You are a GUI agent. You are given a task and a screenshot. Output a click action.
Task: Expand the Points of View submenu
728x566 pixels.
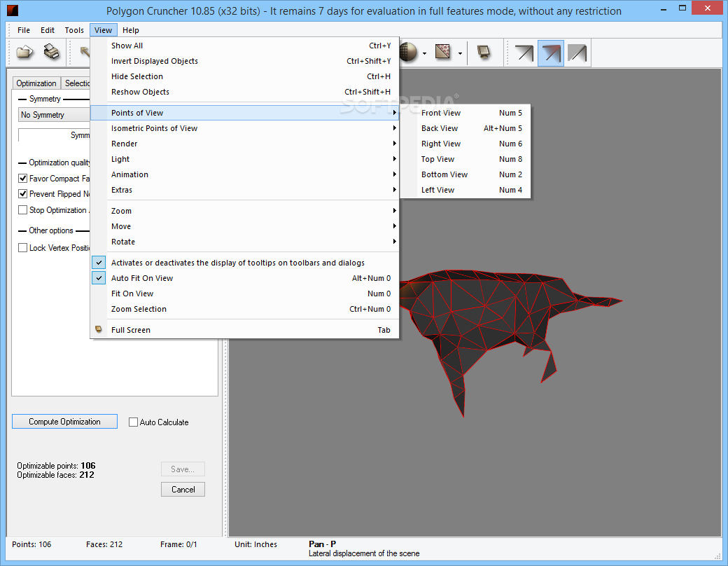[245, 113]
